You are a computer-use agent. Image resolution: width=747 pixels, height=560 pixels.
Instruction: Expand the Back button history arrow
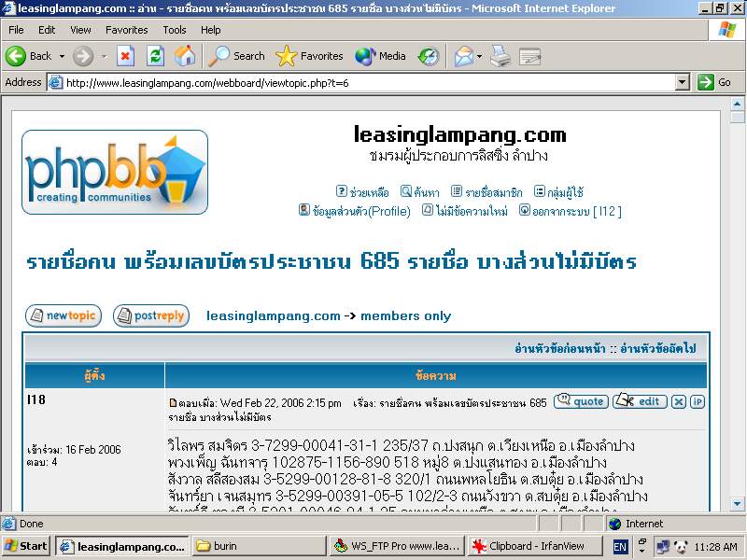[x=63, y=56]
